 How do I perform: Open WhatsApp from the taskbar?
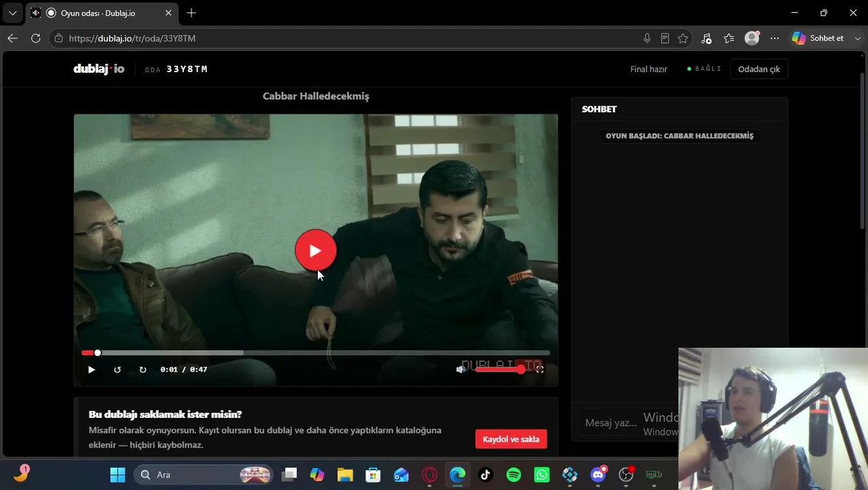coord(542,474)
